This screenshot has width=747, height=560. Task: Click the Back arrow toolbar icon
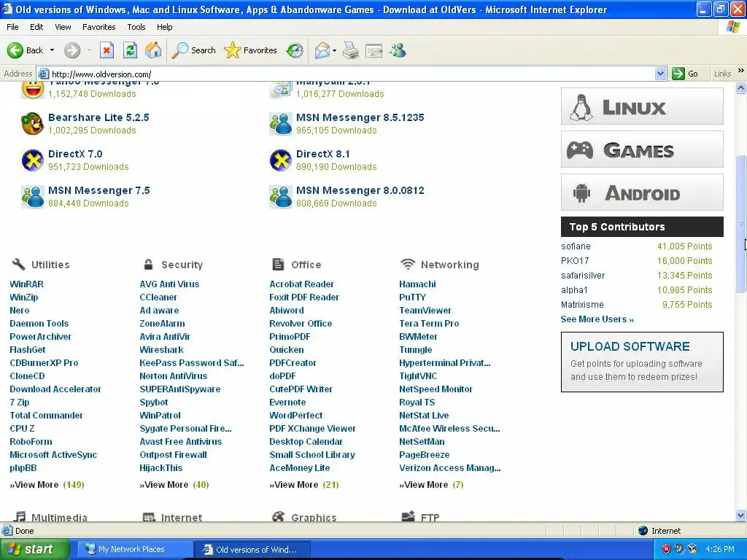coord(15,50)
